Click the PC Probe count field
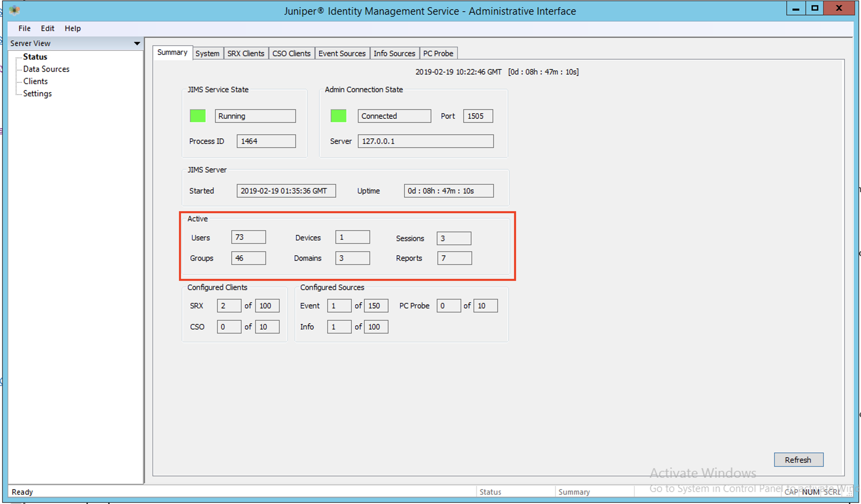This screenshot has height=504, width=861. coord(449,306)
